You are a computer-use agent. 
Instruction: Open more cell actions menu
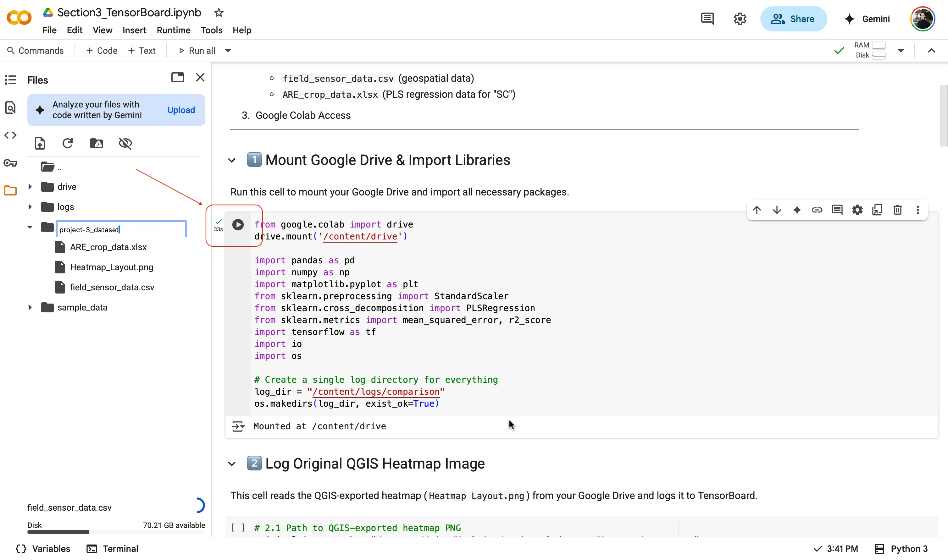click(x=918, y=210)
